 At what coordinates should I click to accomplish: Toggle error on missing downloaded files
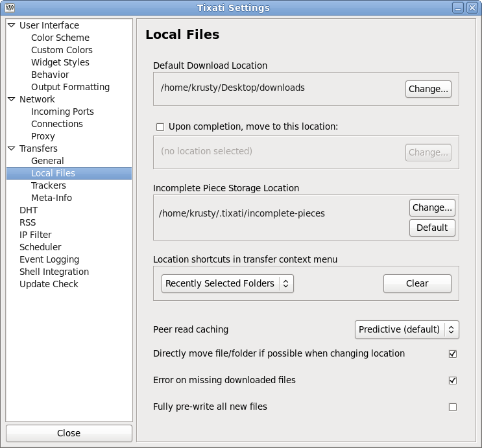coord(453,381)
